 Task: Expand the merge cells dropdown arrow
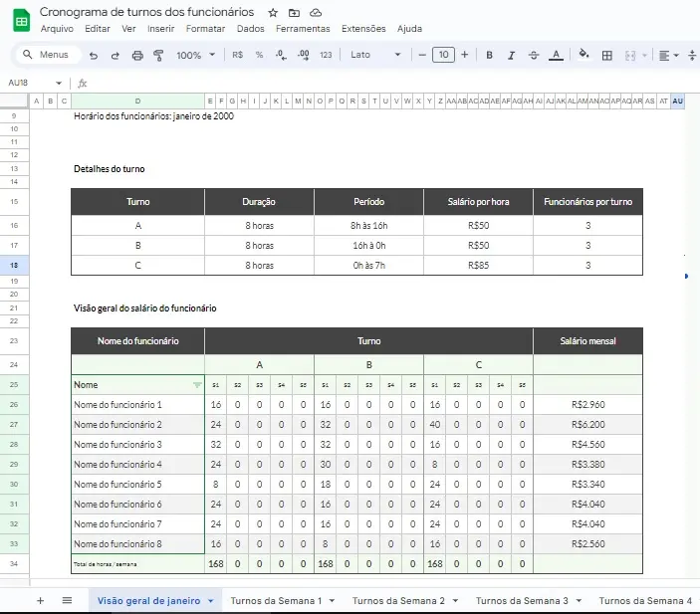click(x=644, y=56)
